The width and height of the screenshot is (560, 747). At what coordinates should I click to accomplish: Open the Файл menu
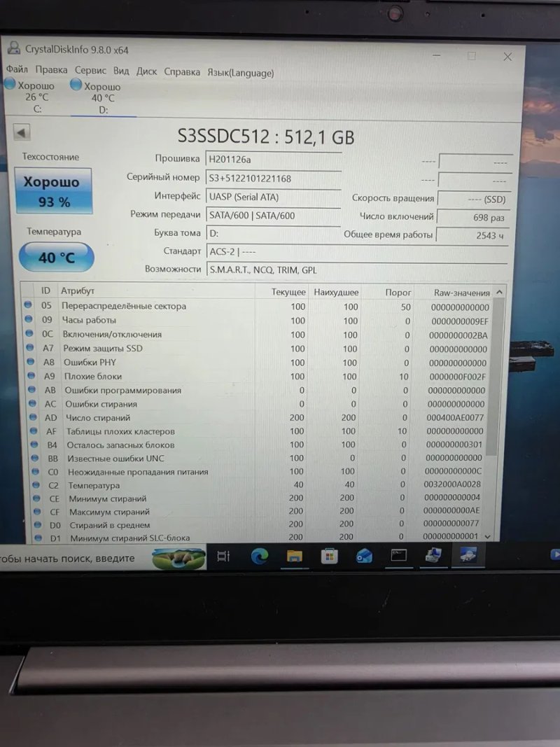(x=17, y=69)
